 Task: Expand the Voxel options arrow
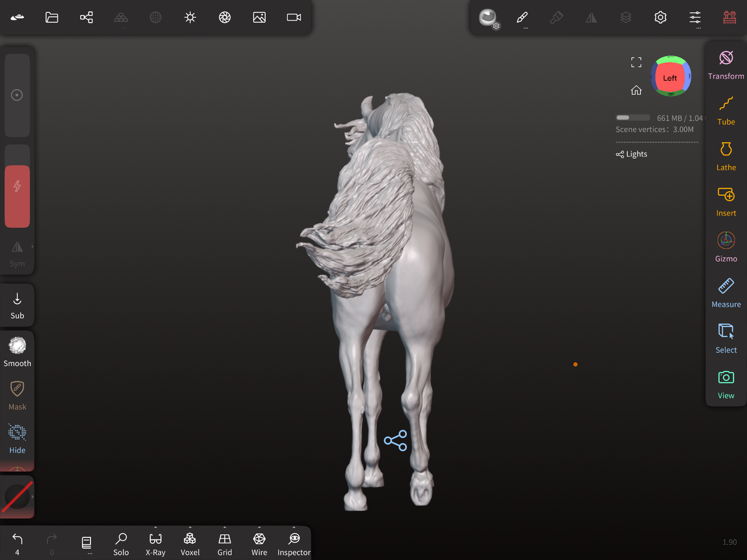190,528
